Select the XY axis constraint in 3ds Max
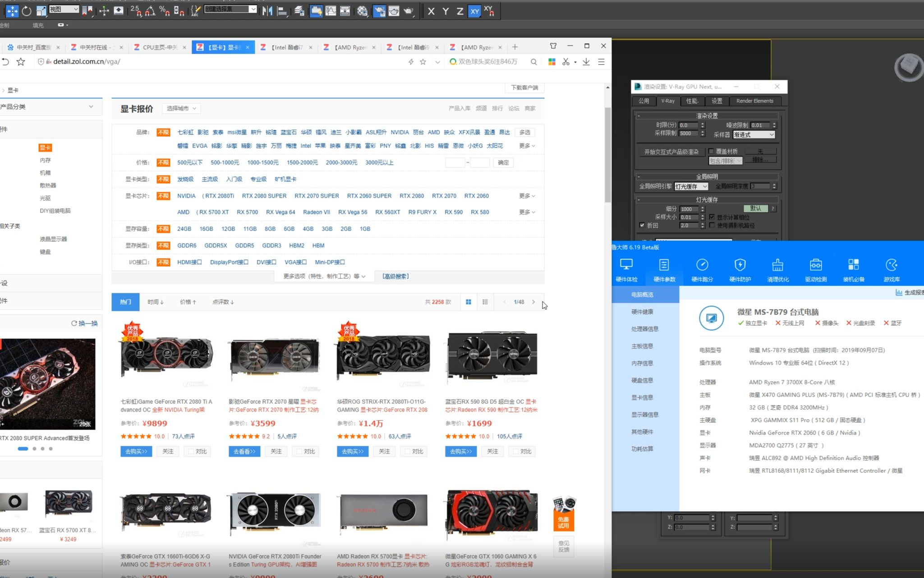This screenshot has width=924, height=578. click(474, 11)
